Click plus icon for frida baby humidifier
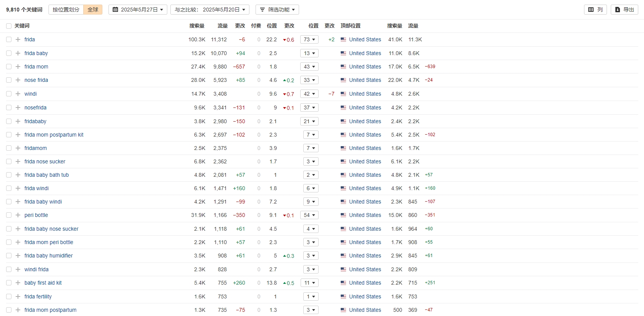The image size is (644, 316). point(18,256)
